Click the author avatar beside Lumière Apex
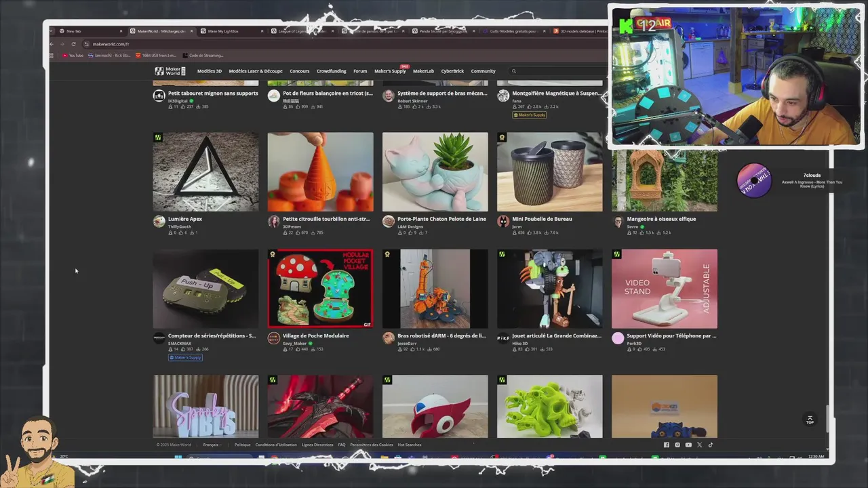The height and width of the screenshot is (488, 868). point(159,222)
